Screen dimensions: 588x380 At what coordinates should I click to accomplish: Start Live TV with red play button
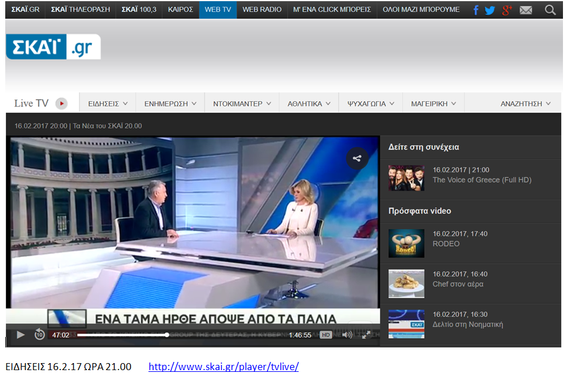62,104
